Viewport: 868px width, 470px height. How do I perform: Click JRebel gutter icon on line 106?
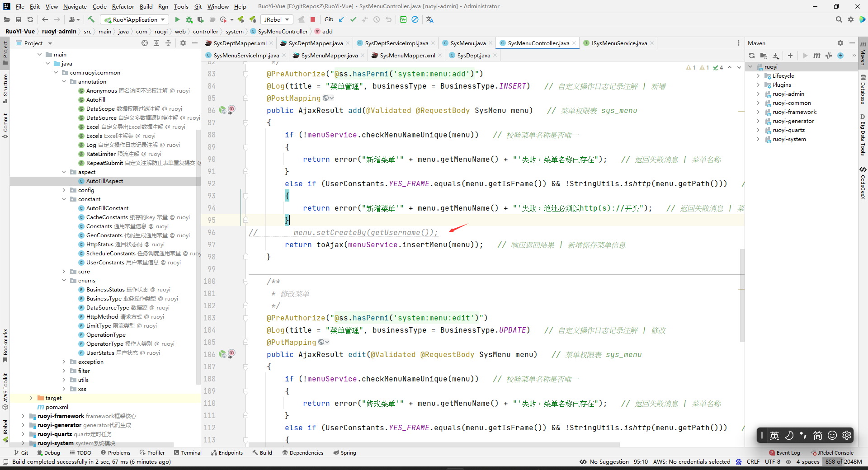231,353
